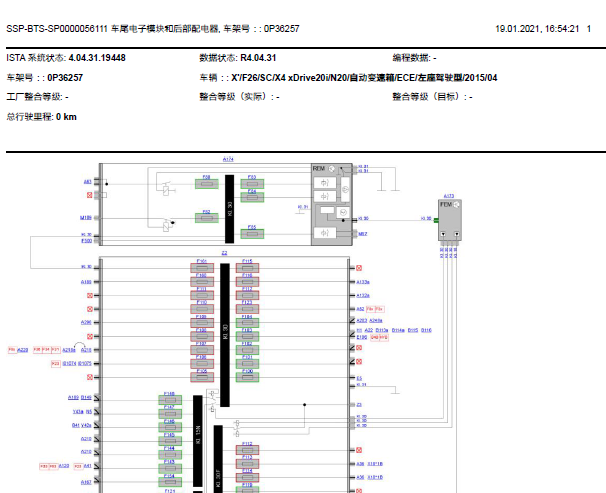Image resolution: width=606 pixels, height=493 pixels.
Task: Open the A120 link
Action: [x=64, y=466]
